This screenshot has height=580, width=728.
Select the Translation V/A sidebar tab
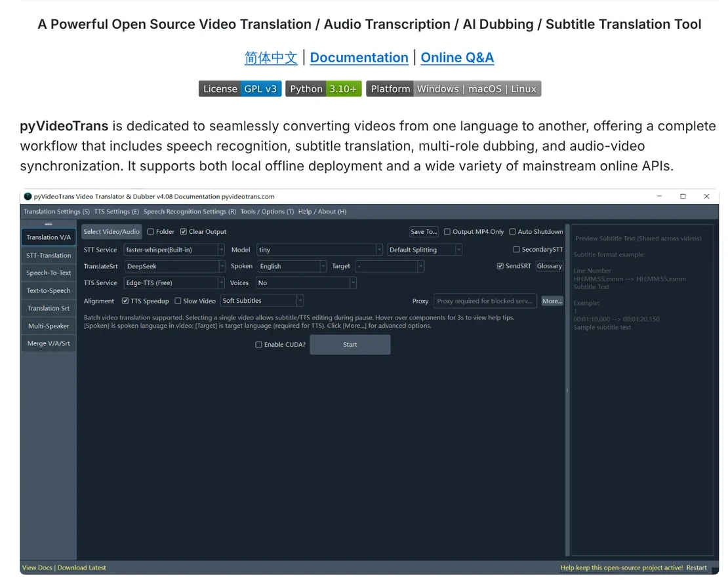pos(49,237)
